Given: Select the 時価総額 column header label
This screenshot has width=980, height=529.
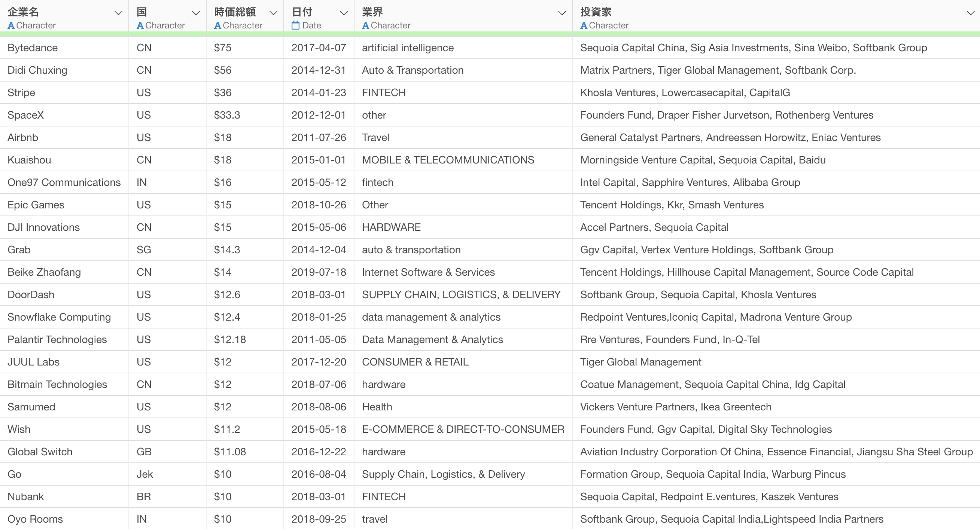Looking at the screenshot, I should coord(235,12).
